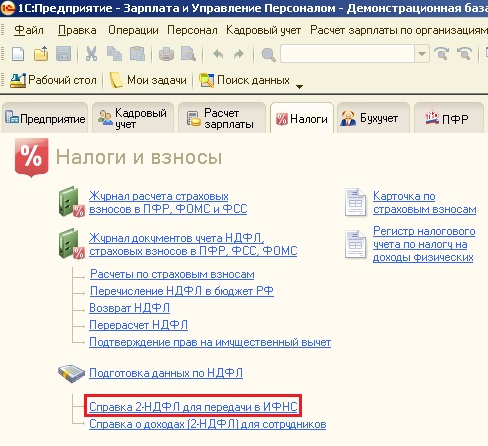Expand the search field dropdown arrow
488x446 pixels.
[x=422, y=54]
